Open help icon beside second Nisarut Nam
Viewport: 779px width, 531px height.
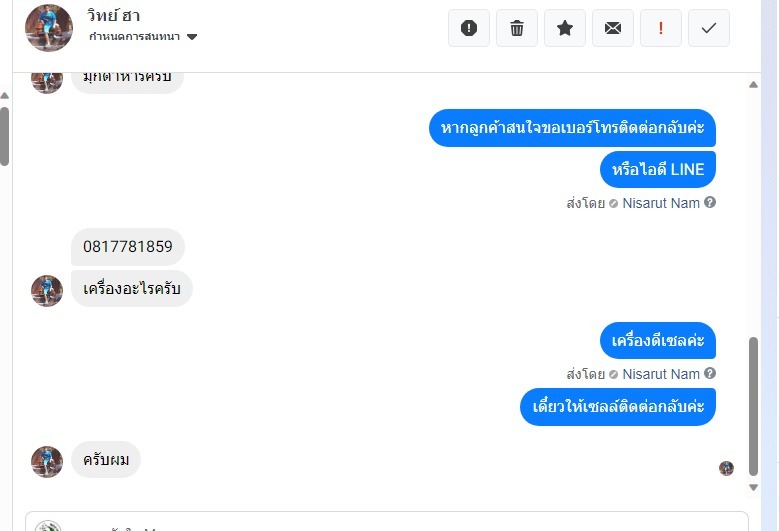tap(710, 373)
